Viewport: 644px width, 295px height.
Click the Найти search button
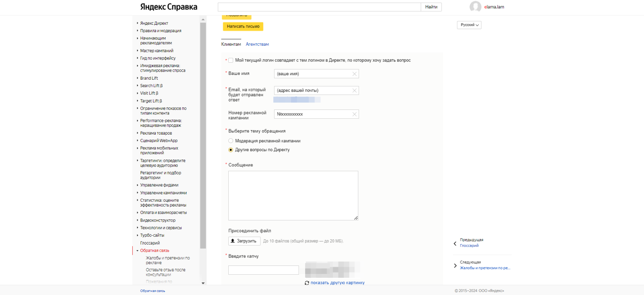click(431, 7)
